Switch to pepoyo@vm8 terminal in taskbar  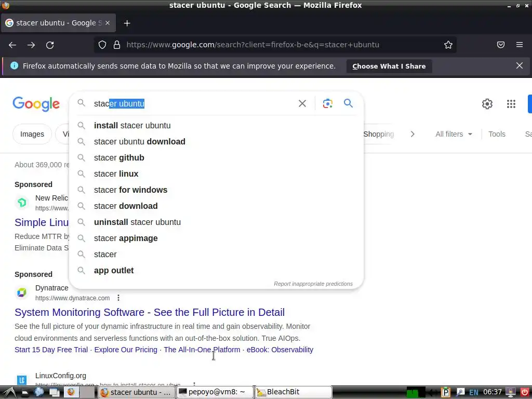click(215, 392)
